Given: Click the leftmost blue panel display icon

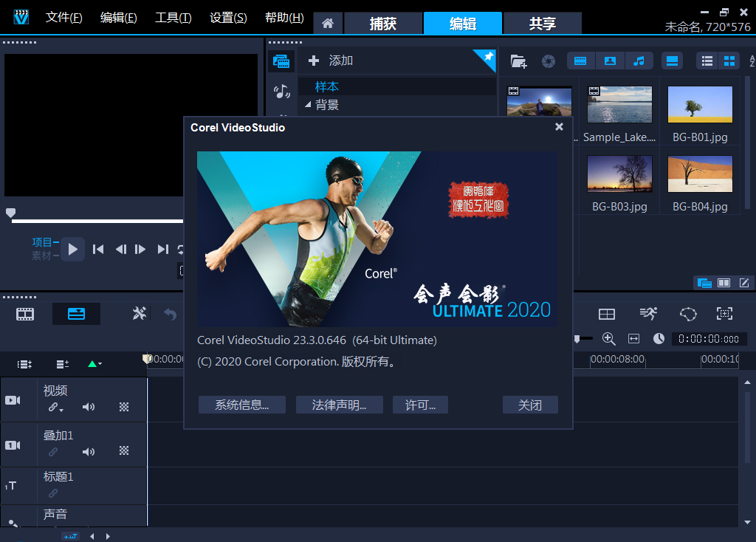Looking at the screenshot, I should pyautogui.click(x=704, y=283).
